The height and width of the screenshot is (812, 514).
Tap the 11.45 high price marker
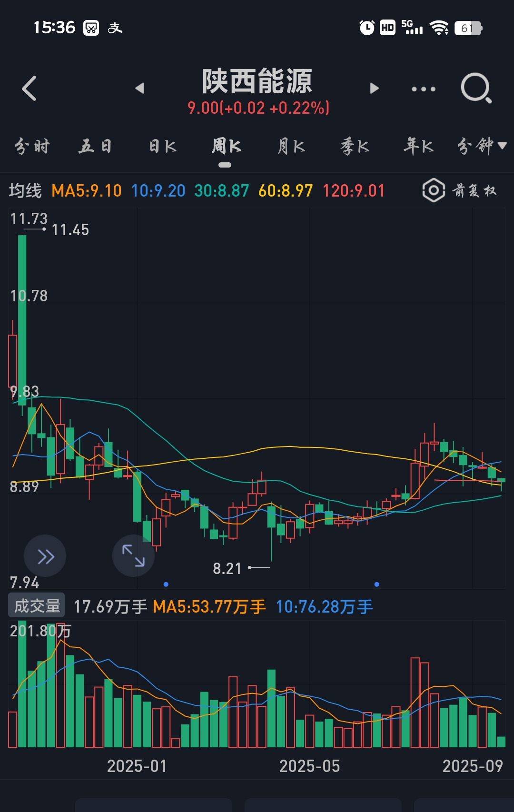(70, 230)
